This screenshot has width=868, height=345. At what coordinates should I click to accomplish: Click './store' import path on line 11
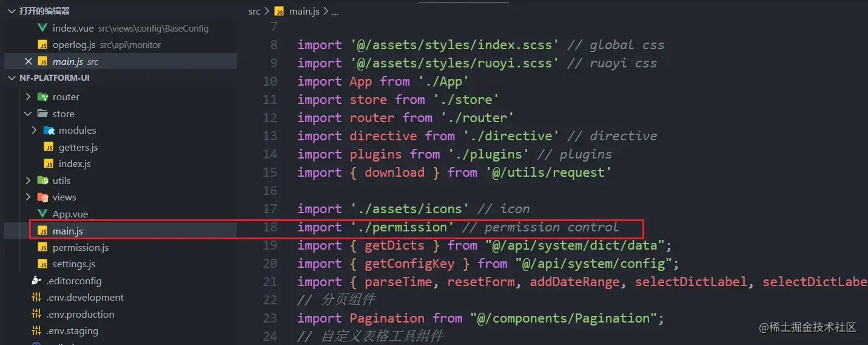(x=466, y=100)
